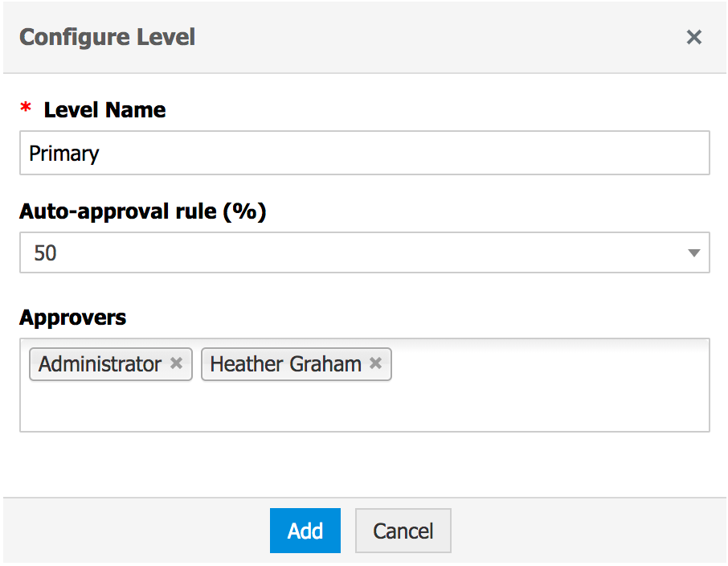Click the Configure Level title text
This screenshot has height=566, width=728.
pyautogui.click(x=107, y=37)
